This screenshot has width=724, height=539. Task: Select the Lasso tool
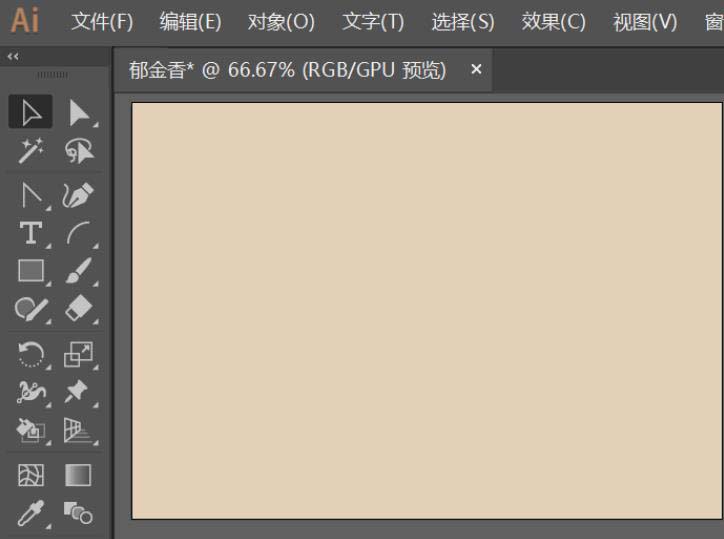pos(79,151)
